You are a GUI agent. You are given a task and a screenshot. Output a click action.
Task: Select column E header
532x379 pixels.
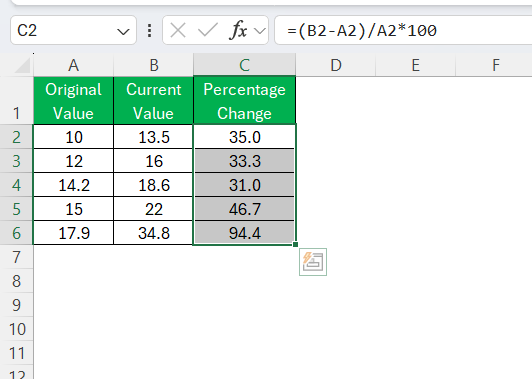click(x=415, y=65)
